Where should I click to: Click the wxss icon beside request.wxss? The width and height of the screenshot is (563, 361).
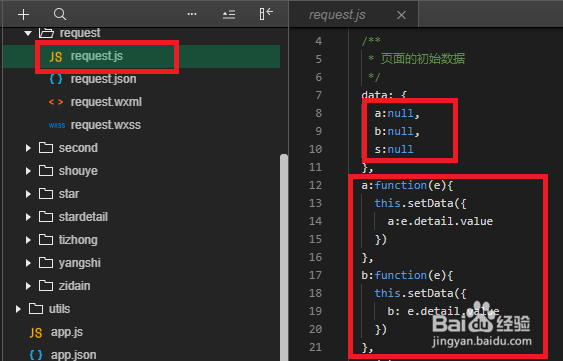[57, 125]
